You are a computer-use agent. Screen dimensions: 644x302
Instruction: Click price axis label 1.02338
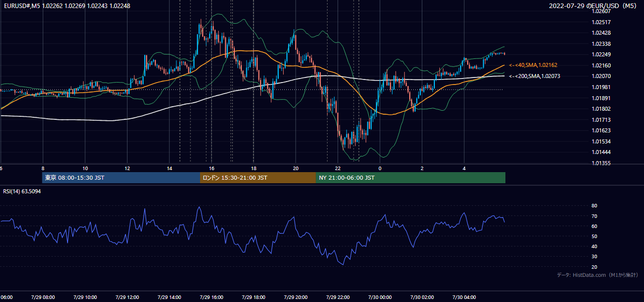[x=602, y=44]
